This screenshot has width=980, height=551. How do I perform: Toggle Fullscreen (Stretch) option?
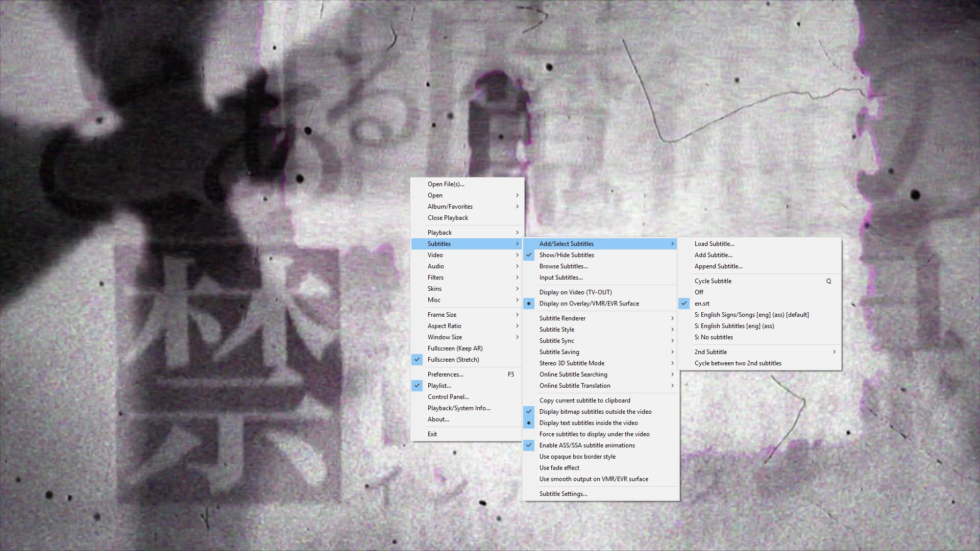453,360
